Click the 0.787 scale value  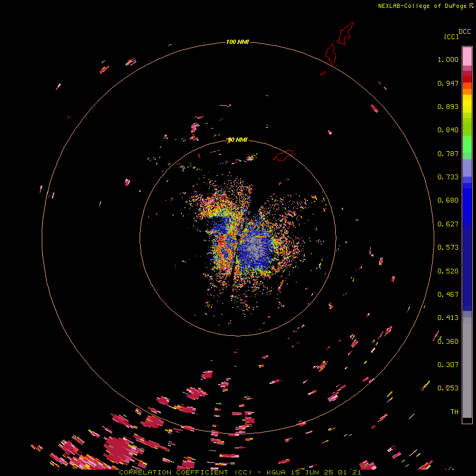click(448, 153)
